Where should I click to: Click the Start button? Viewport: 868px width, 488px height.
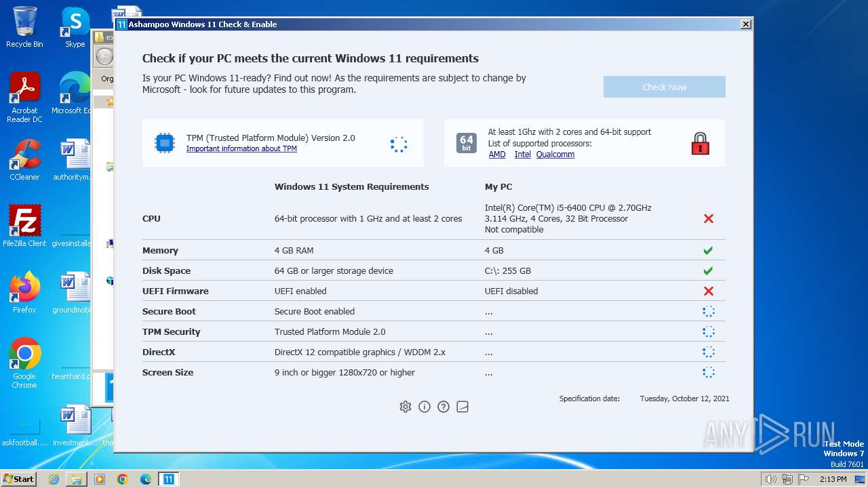(19, 479)
